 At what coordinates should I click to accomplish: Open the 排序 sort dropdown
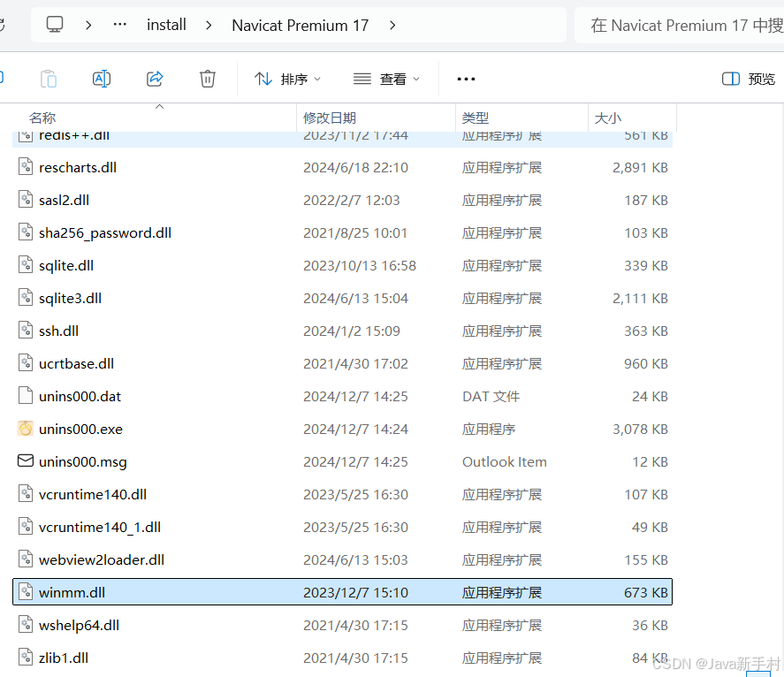tap(287, 79)
